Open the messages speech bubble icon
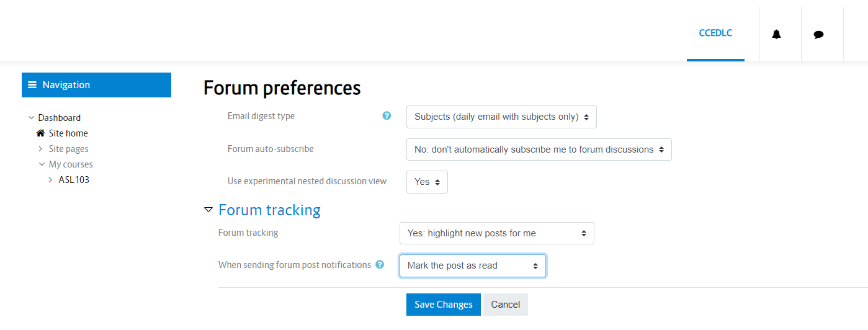Viewport: 868px width, 330px height. tap(818, 35)
